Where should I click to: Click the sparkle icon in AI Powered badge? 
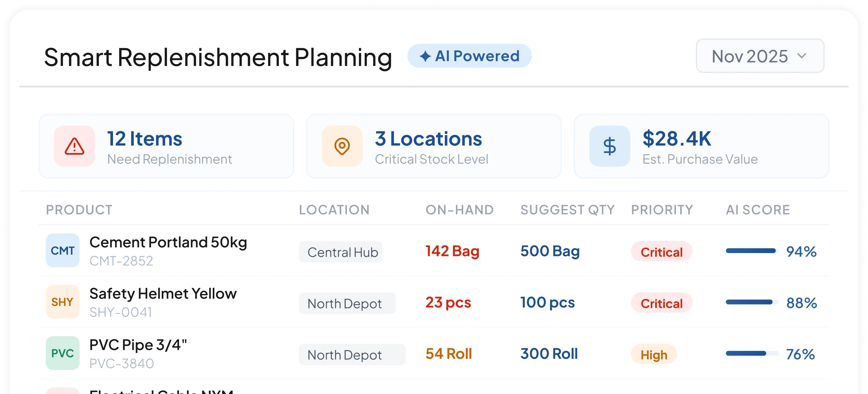click(x=425, y=56)
